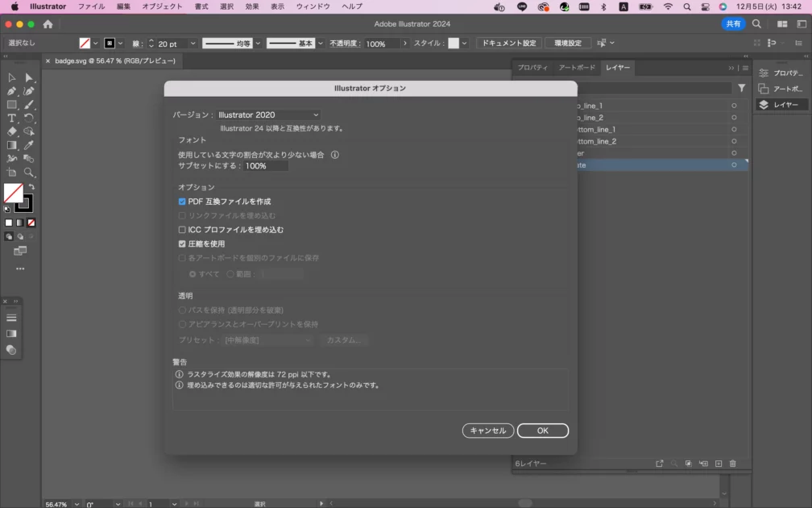Uncheck PDF互換ファイルを作成 checkbox
This screenshot has height=508, width=812.
click(x=182, y=202)
